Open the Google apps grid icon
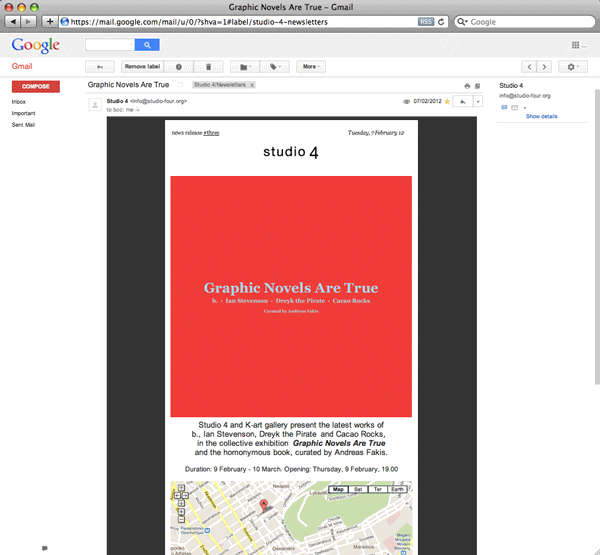600x555 pixels. tap(575, 45)
